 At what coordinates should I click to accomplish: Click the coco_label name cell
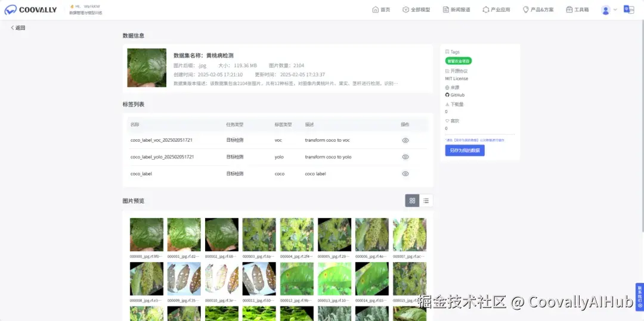point(141,174)
